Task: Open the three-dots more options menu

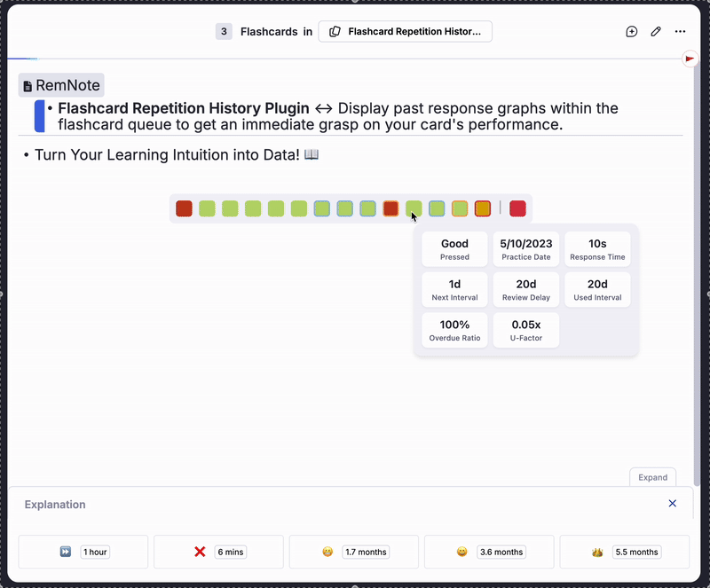Action: pyautogui.click(x=680, y=31)
